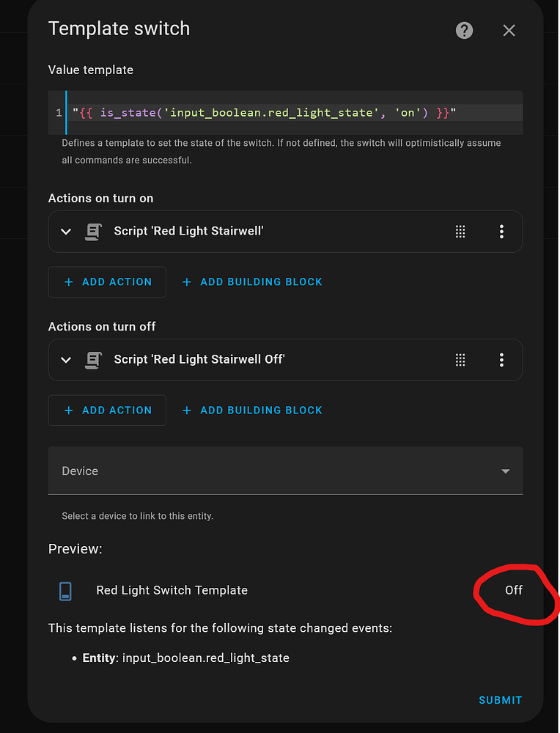Open the help icon on Template switch dialog
The image size is (560, 733).
[464, 30]
